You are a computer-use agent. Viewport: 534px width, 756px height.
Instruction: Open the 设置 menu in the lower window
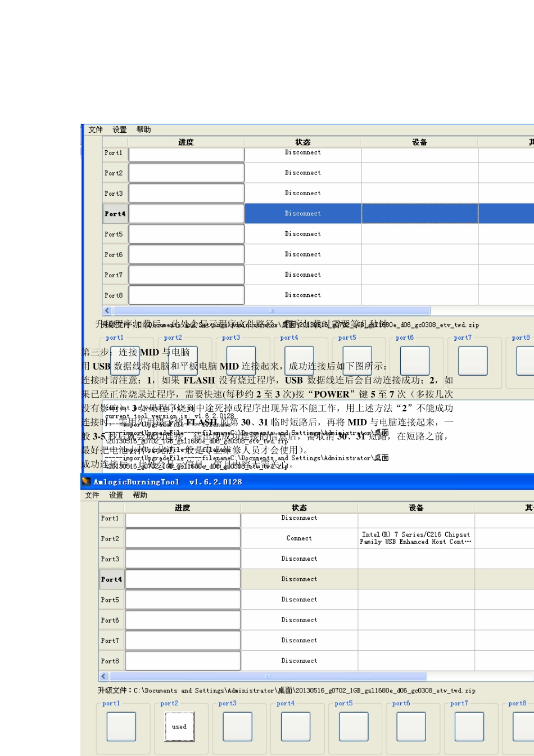point(116,495)
